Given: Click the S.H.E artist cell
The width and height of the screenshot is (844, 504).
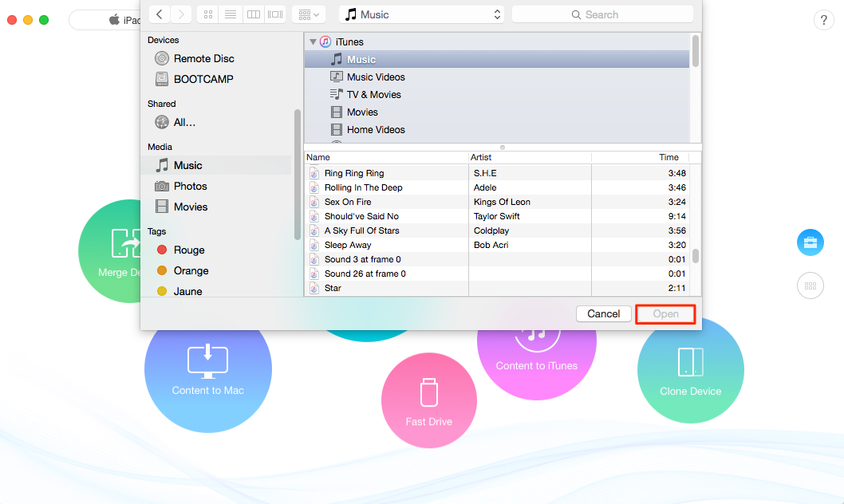Looking at the screenshot, I should (x=485, y=173).
